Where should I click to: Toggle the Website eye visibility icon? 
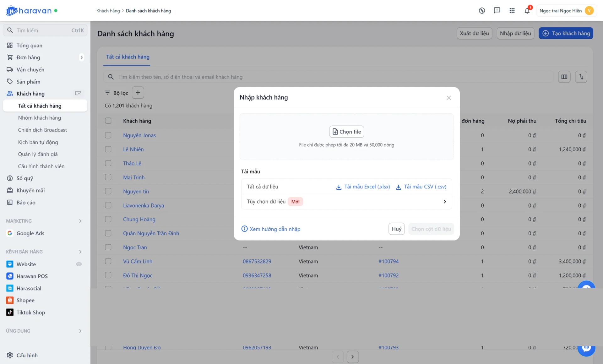point(79,264)
